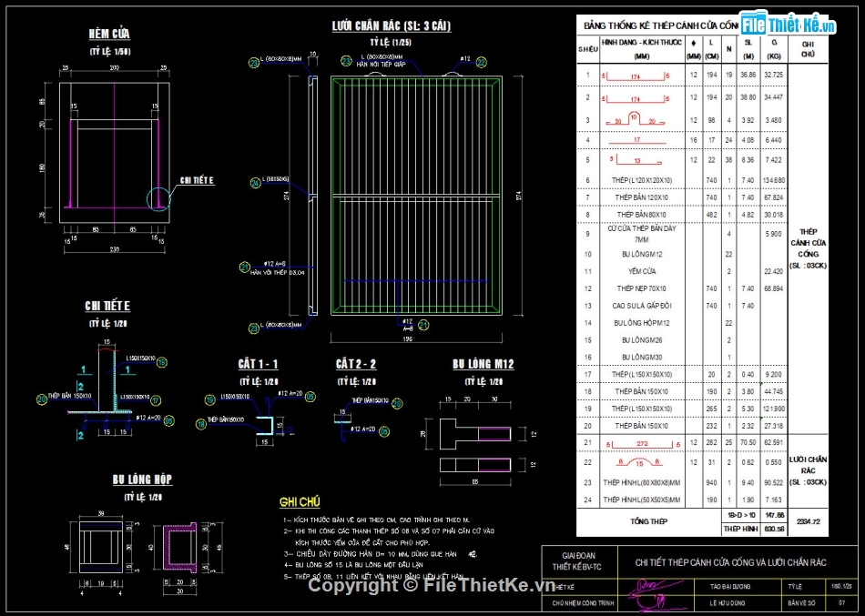Screen dimensions: 865x616
Task: Click table cell 'BU LÔNG HỘP M12'
Action: 642,323
